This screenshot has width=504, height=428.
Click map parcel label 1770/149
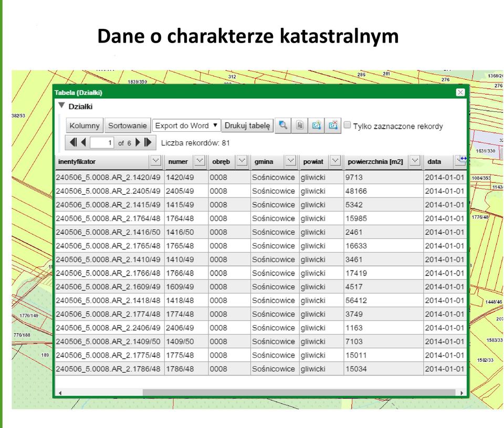(28, 316)
